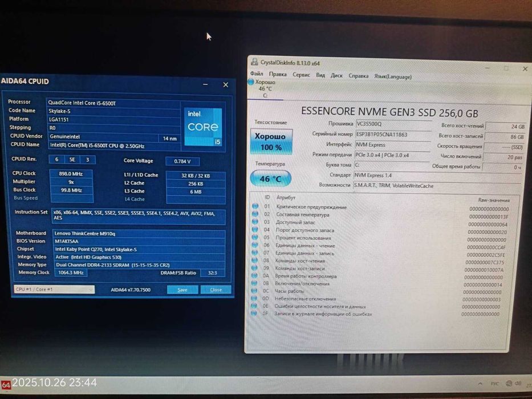Click status icon for 05 Процент использования

point(255,237)
